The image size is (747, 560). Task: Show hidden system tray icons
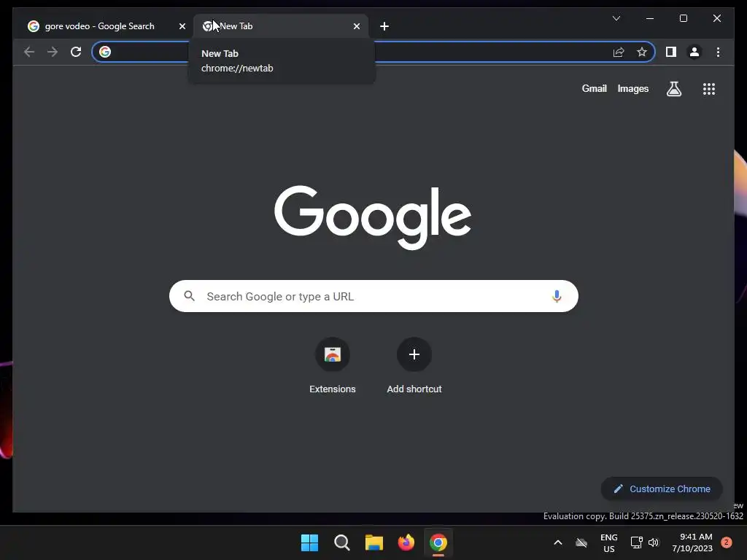[558, 542]
